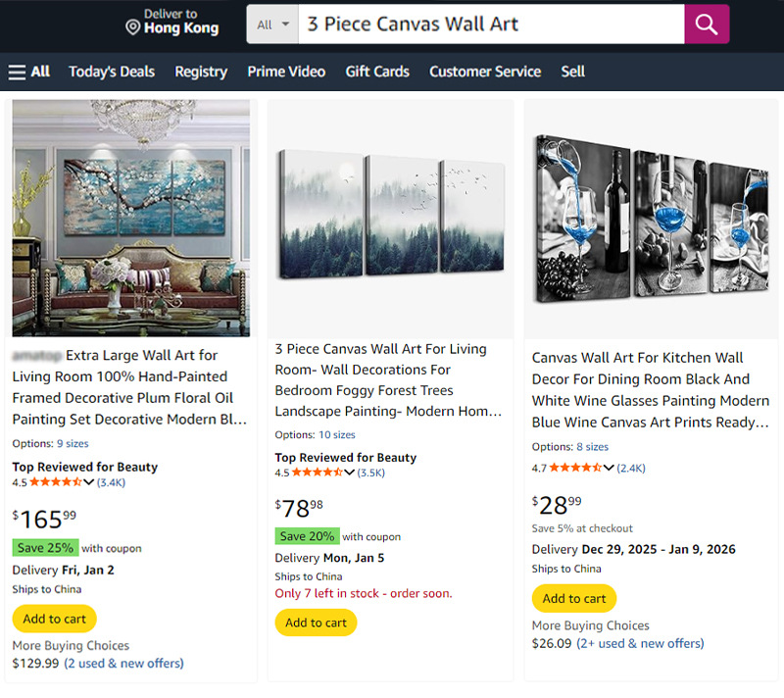This screenshot has height=698, width=784.
Task: Open the All search category dropdown
Action: [x=272, y=25]
